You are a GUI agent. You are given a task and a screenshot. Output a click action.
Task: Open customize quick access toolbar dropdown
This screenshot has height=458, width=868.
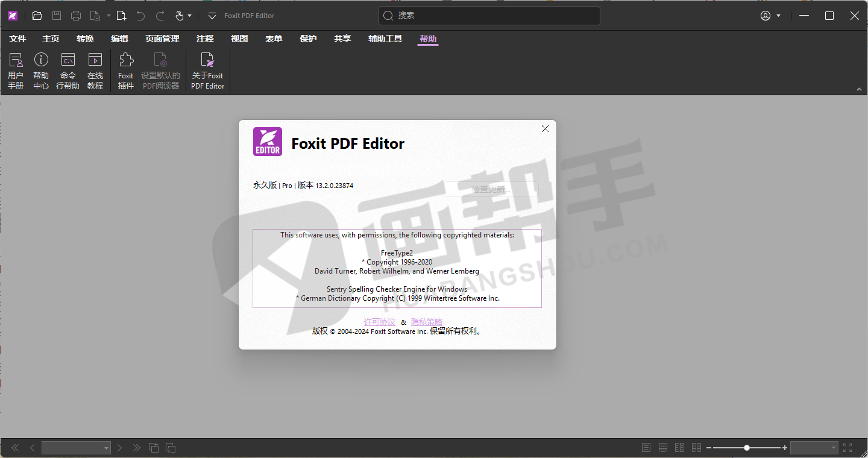tap(212, 16)
